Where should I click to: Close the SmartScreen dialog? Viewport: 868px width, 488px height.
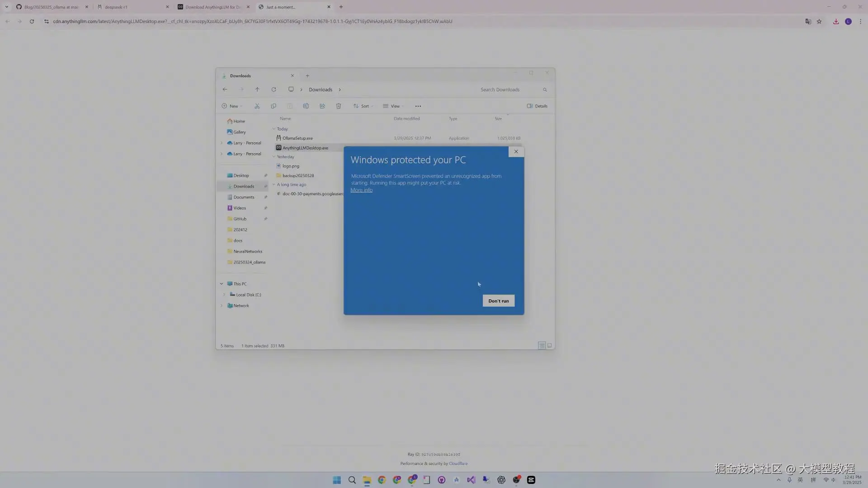point(516,152)
